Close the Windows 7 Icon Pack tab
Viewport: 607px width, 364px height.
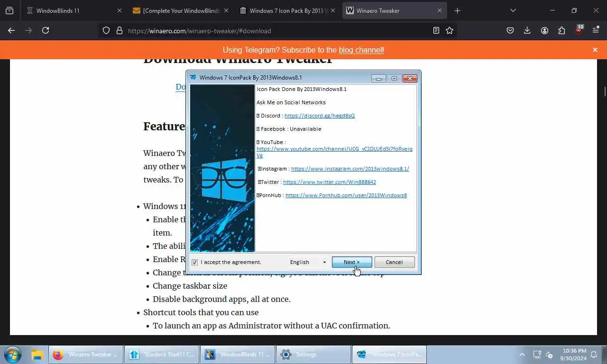click(x=332, y=10)
